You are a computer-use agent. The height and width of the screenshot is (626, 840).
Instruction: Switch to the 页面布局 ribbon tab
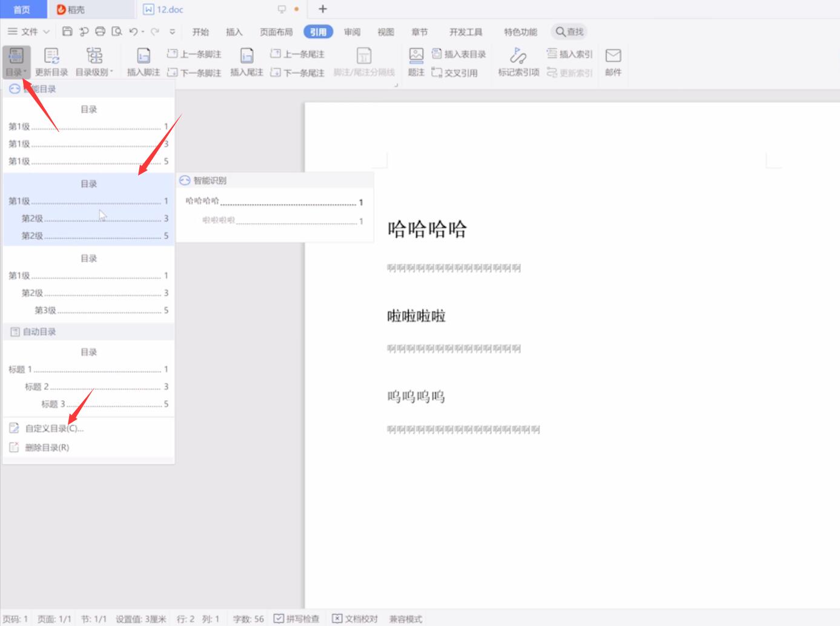pyautogui.click(x=276, y=32)
